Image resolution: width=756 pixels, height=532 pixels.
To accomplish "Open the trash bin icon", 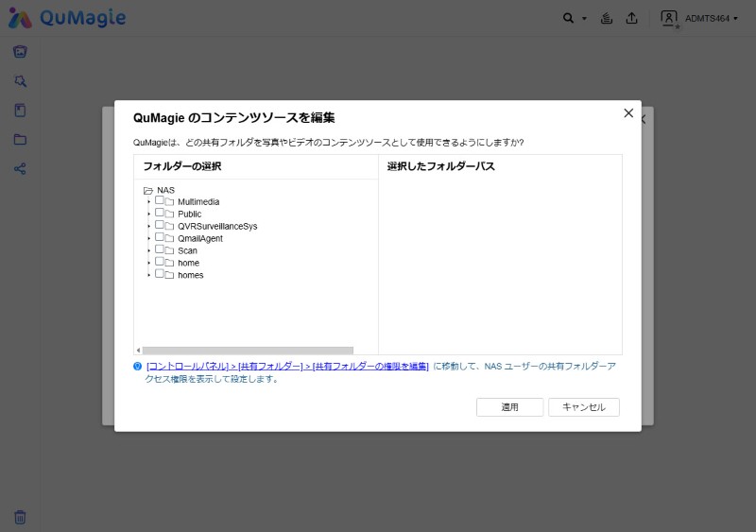I will (20, 517).
